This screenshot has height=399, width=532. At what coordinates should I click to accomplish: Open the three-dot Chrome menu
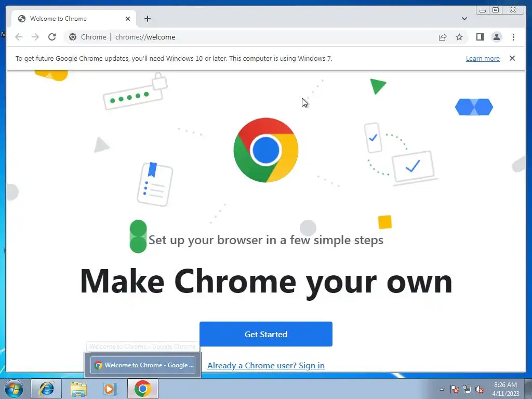tap(513, 37)
